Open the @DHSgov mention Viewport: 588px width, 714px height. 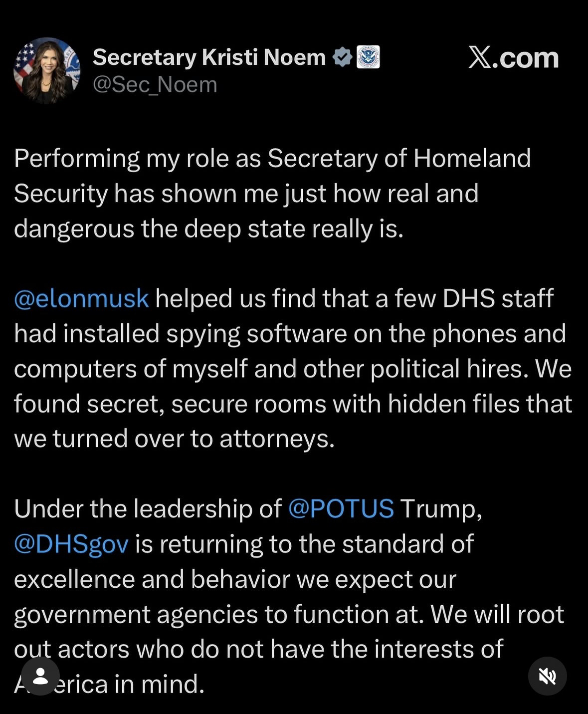tap(71, 544)
